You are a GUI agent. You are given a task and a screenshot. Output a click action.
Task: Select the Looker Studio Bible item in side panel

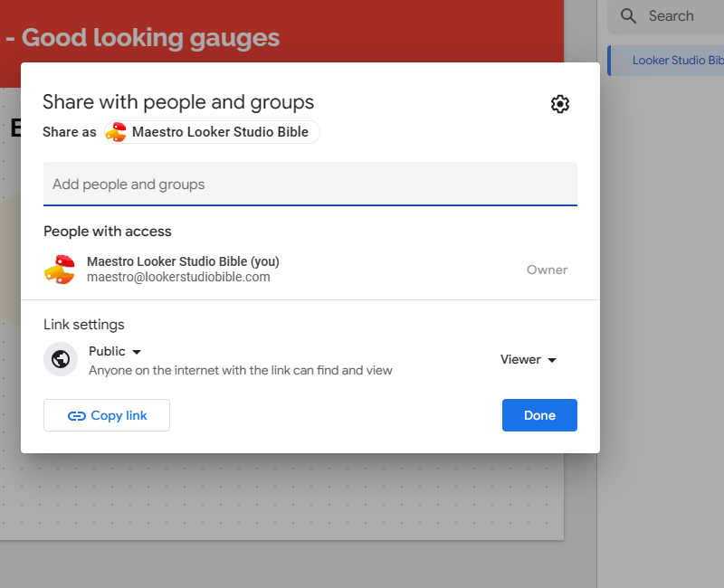pos(666,61)
